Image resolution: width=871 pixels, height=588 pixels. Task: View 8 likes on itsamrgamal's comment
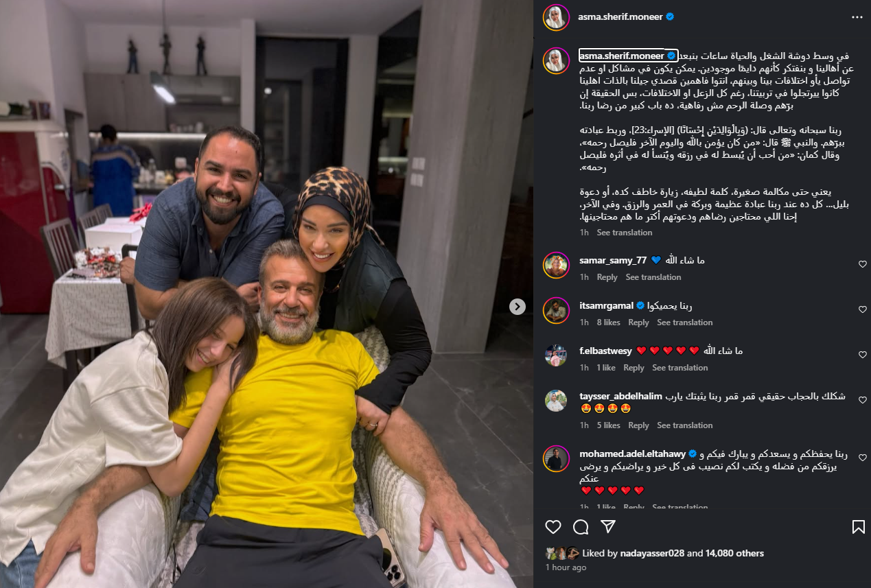(x=608, y=322)
